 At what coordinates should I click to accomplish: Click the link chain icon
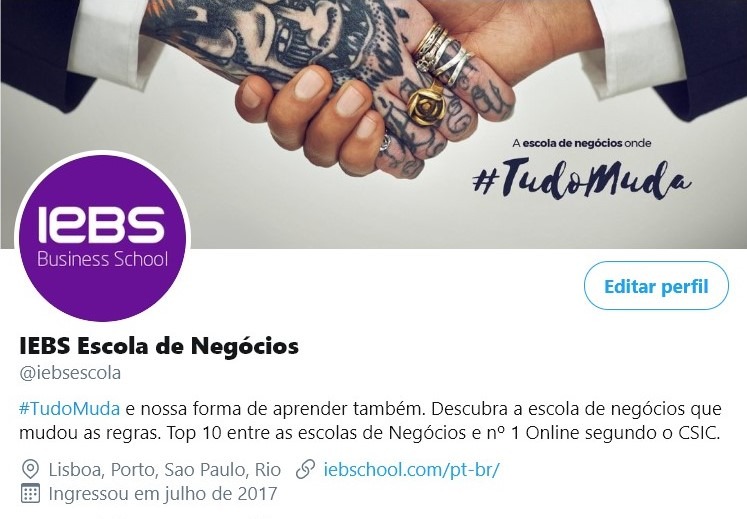[305, 469]
